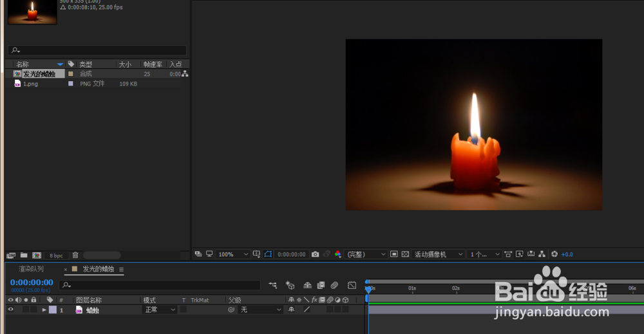
Task: Click the timeline layer search field
Action: (160, 284)
